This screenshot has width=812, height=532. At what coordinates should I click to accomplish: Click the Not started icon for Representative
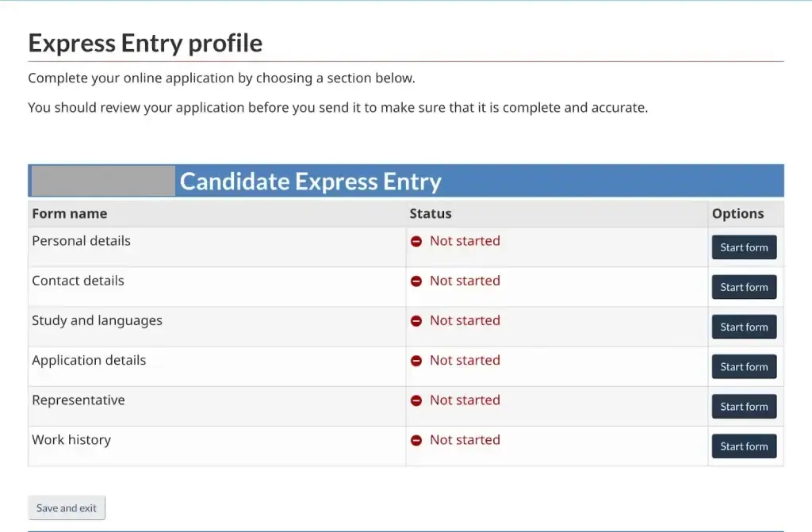click(x=416, y=400)
